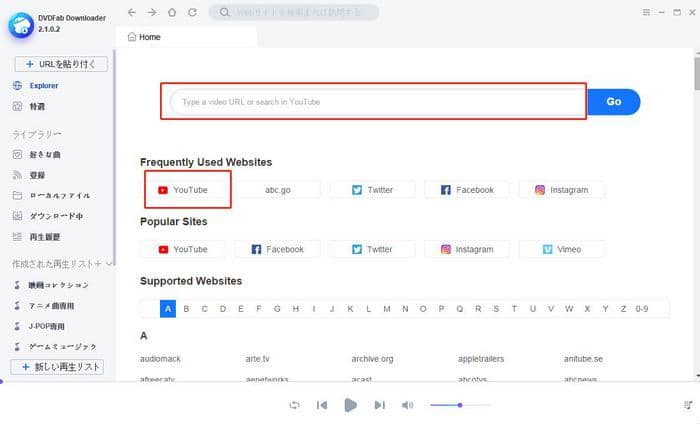Click the DVDFab Downloader cloud logo
The height and width of the screenshot is (424, 700).
coord(21,25)
